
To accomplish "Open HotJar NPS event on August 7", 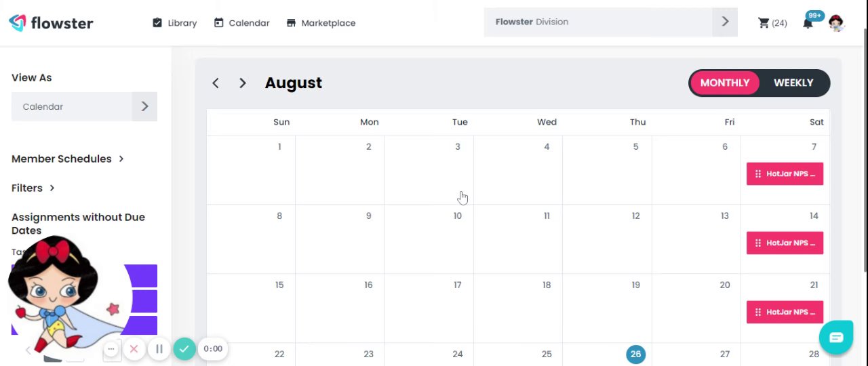I will point(785,174).
